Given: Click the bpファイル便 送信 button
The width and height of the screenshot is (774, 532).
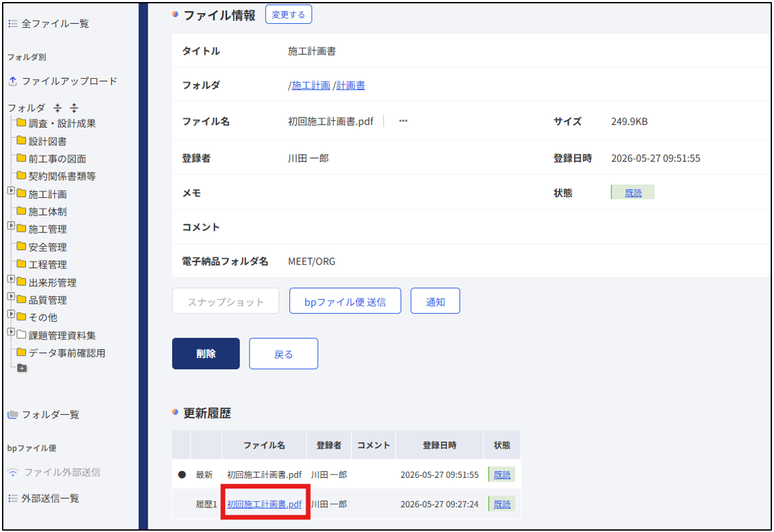Looking at the screenshot, I should (345, 301).
